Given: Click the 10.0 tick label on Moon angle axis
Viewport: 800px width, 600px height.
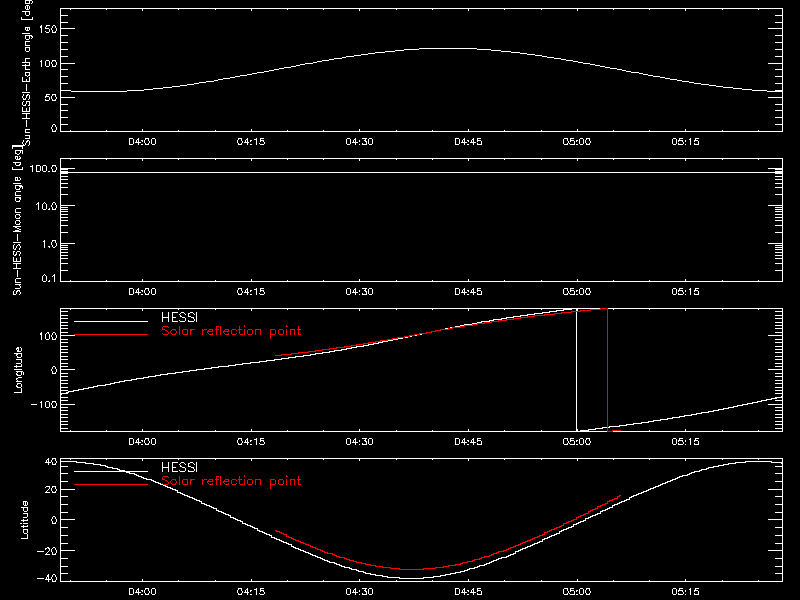Looking at the screenshot, I should [x=46, y=206].
